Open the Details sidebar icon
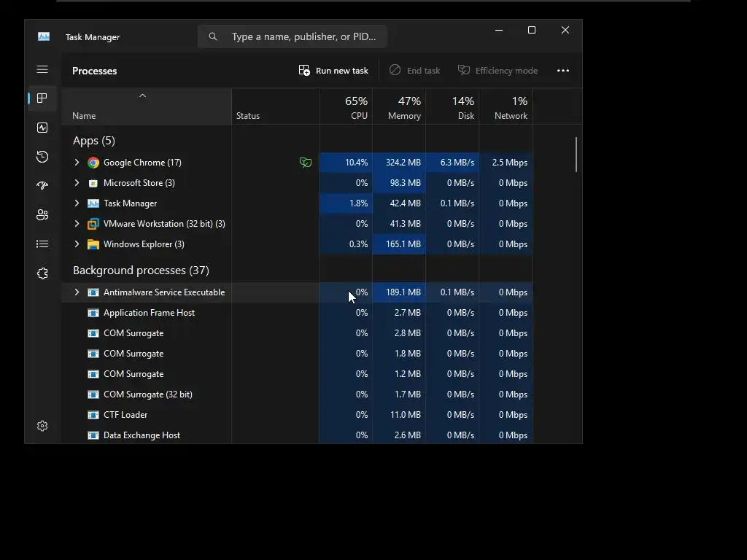This screenshot has height=560, width=747. 42,244
